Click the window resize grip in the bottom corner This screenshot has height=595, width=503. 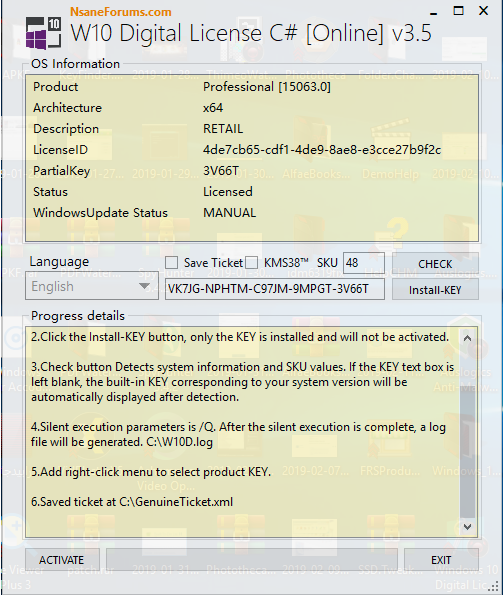click(x=493, y=586)
